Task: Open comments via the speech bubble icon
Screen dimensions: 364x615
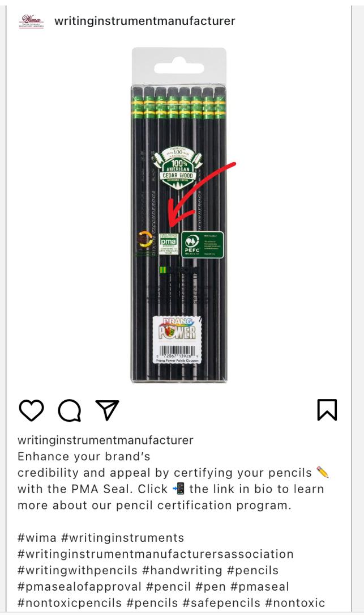Action: pyautogui.click(x=70, y=410)
